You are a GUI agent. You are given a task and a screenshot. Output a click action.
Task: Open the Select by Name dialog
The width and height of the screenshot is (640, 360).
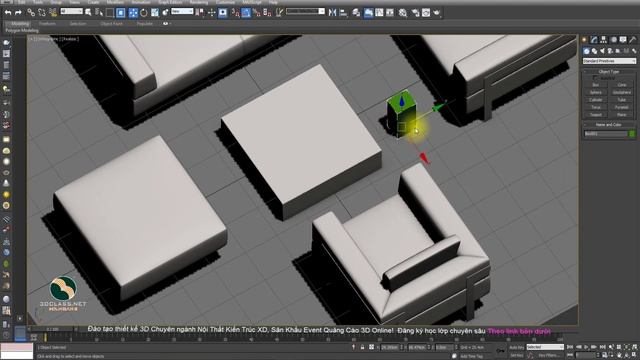coord(99,13)
